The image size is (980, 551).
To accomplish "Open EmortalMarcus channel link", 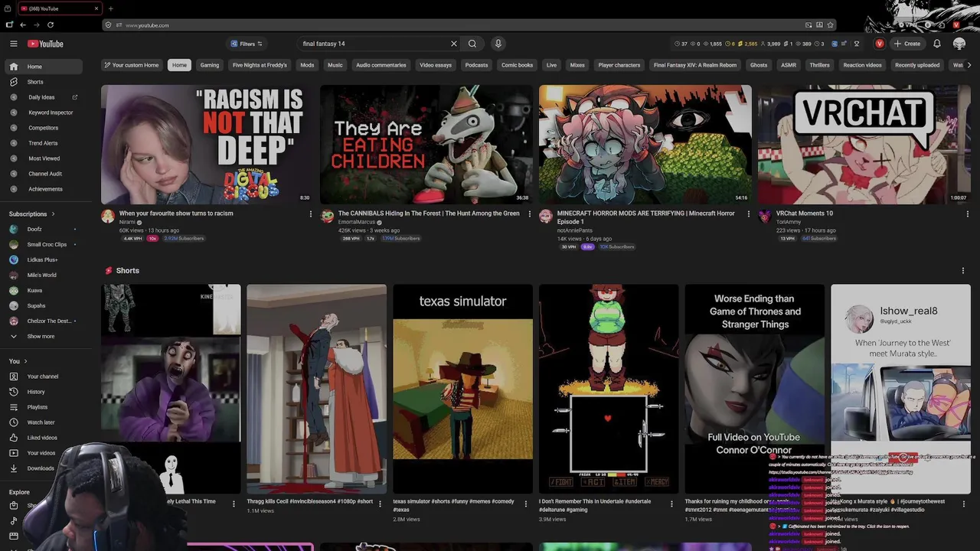I will click(357, 222).
